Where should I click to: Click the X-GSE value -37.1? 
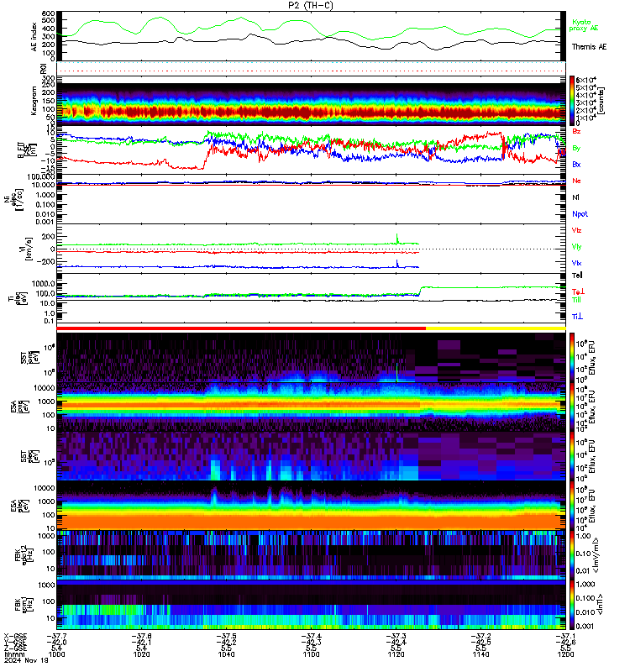coord(565,636)
